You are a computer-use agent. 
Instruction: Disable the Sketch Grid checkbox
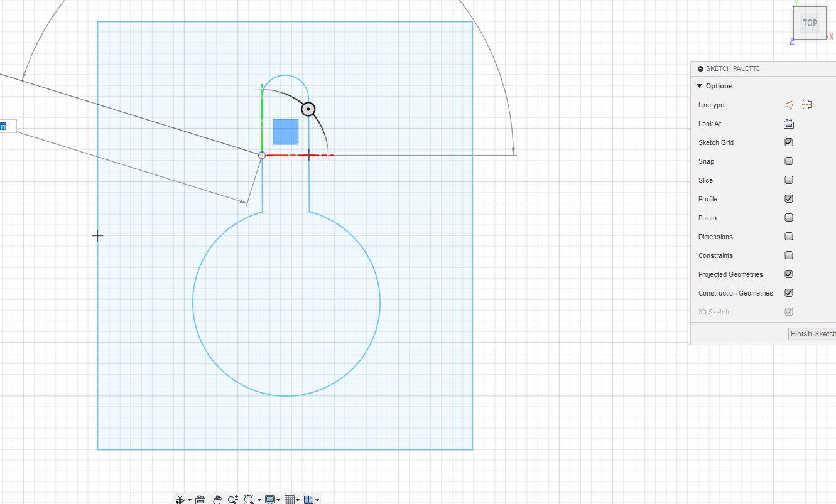789,142
